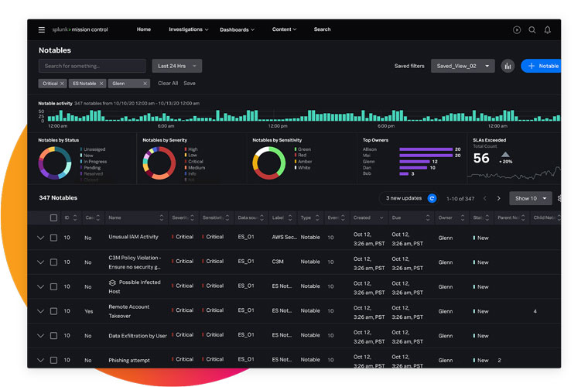The image size is (588, 387).
Task: Focus the Search for something field
Action: 92,66
